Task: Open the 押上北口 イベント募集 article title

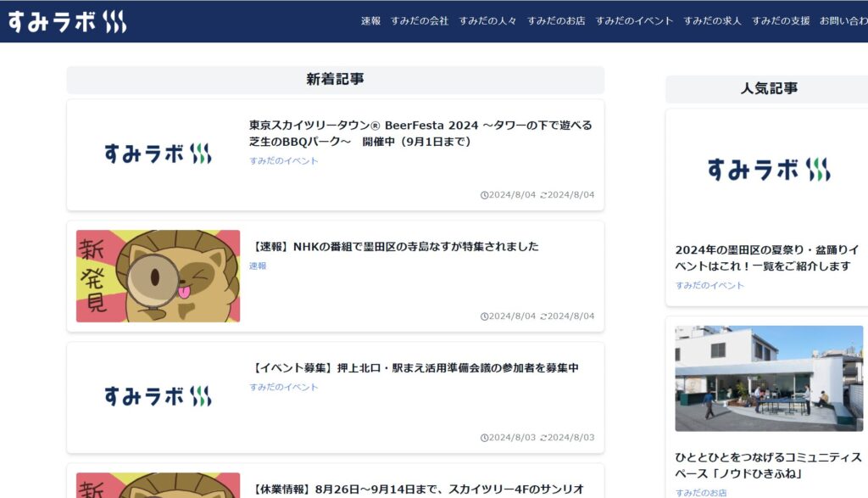Action: pyautogui.click(x=415, y=368)
